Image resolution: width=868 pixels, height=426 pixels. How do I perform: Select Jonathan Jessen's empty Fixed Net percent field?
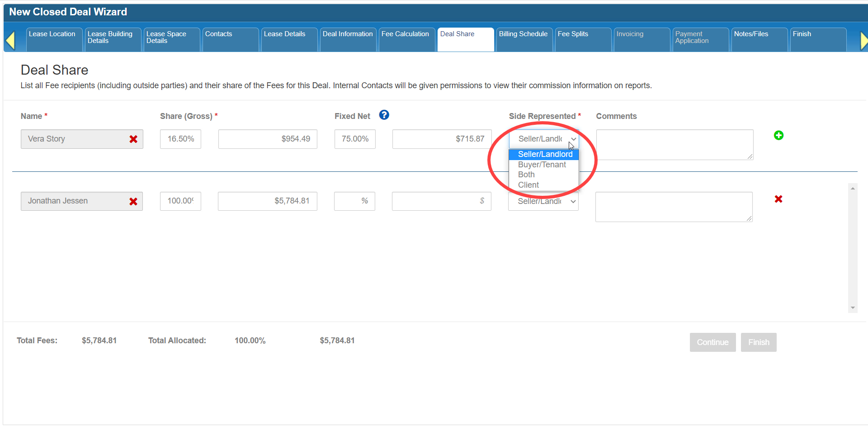(354, 201)
